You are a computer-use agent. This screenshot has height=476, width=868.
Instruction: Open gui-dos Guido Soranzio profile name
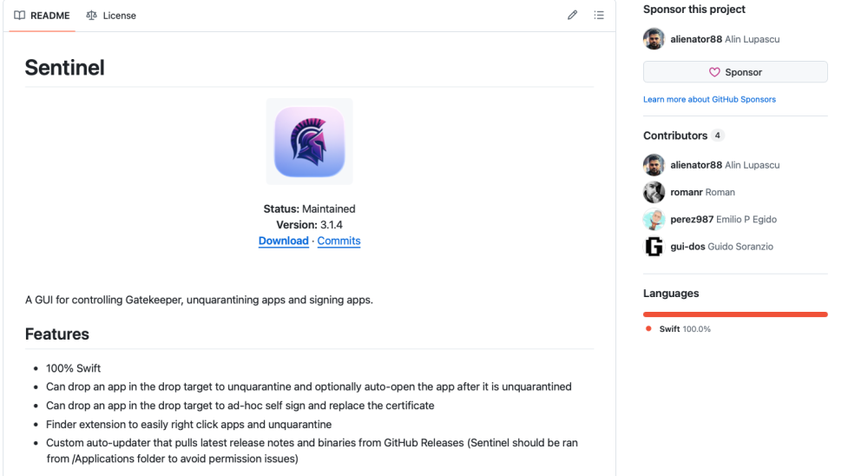pyautogui.click(x=721, y=247)
